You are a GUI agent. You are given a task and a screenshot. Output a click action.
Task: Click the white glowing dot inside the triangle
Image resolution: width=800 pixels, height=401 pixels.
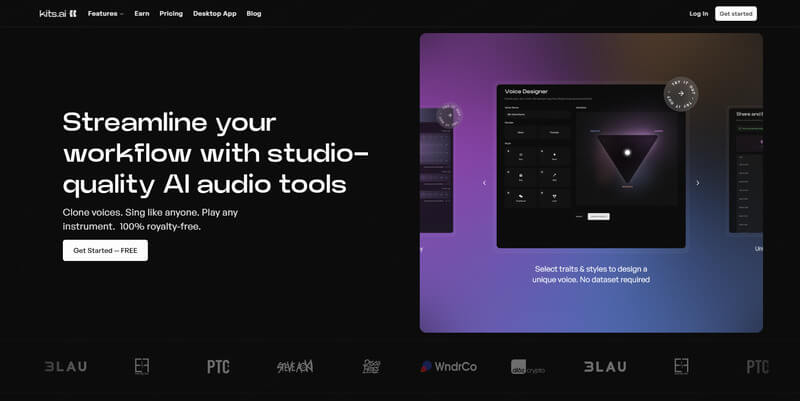coord(627,153)
